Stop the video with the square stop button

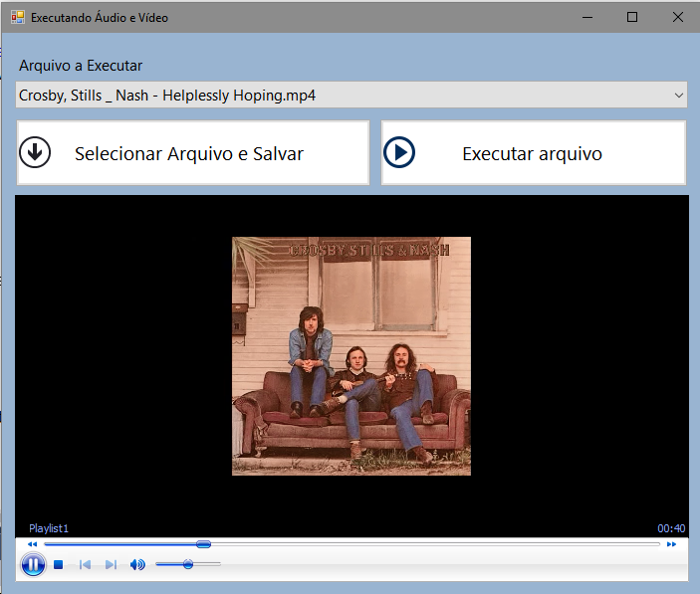coord(58,565)
